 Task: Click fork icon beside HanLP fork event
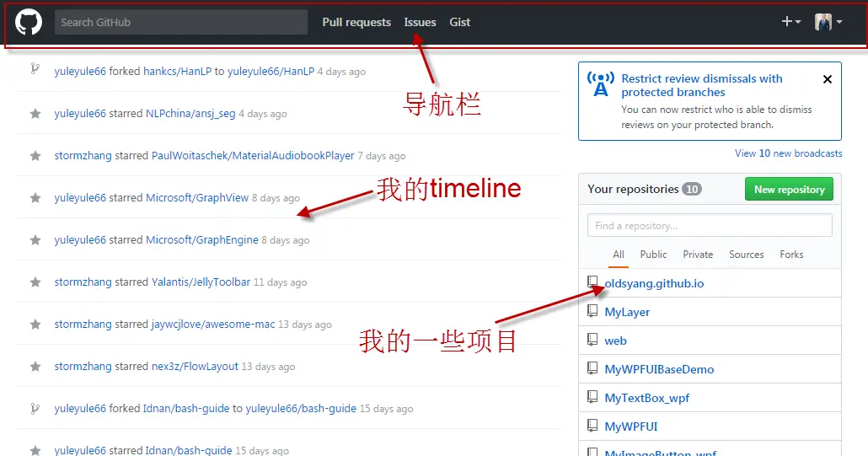35,68
